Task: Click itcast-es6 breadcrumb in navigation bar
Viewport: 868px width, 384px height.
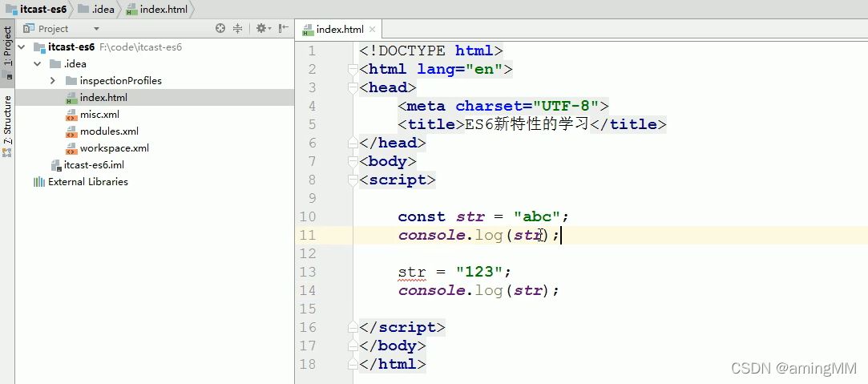Action: (x=37, y=9)
